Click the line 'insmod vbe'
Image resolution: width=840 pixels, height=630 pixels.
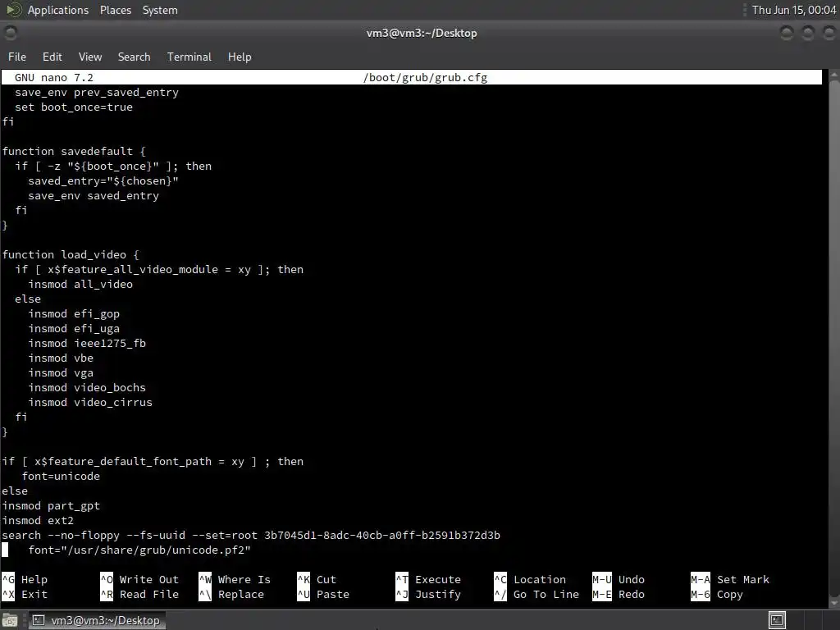point(61,358)
